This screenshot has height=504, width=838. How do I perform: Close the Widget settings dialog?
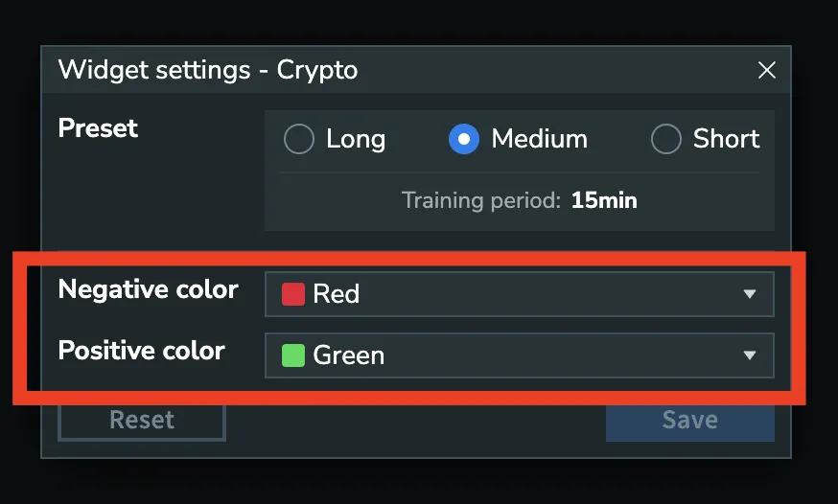(766, 70)
